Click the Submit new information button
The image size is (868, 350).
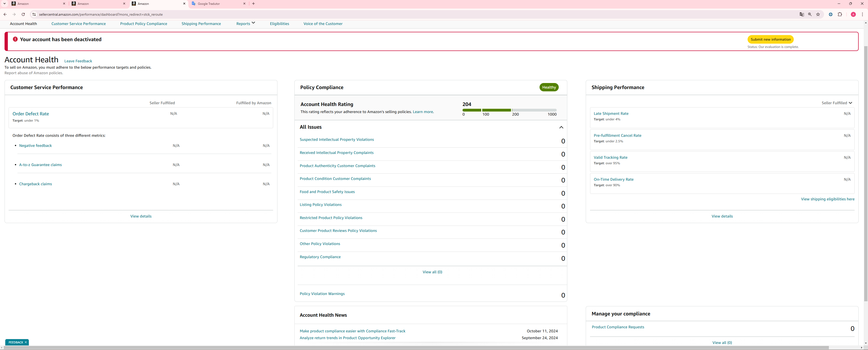(770, 39)
